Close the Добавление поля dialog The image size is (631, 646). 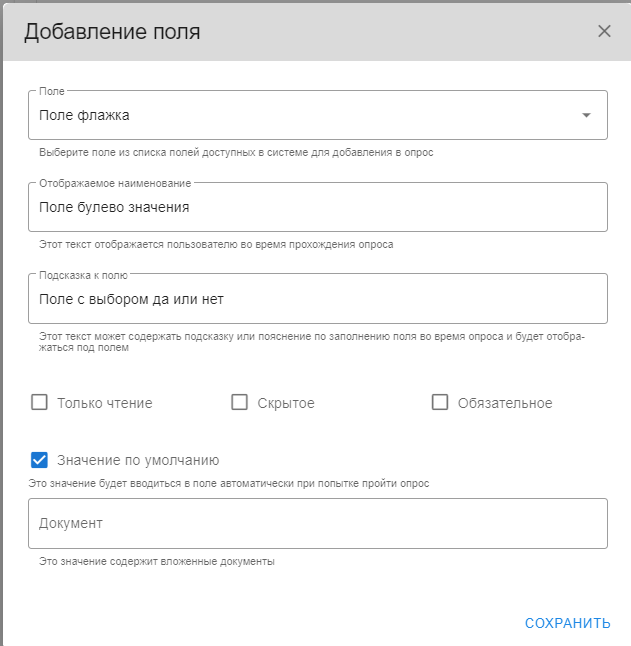pyautogui.click(x=604, y=31)
